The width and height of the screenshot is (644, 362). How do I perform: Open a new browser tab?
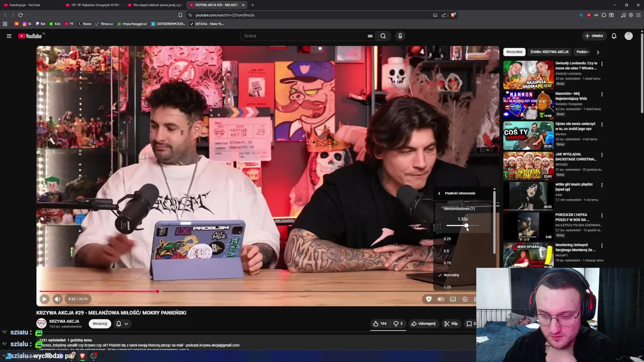[x=253, y=5]
